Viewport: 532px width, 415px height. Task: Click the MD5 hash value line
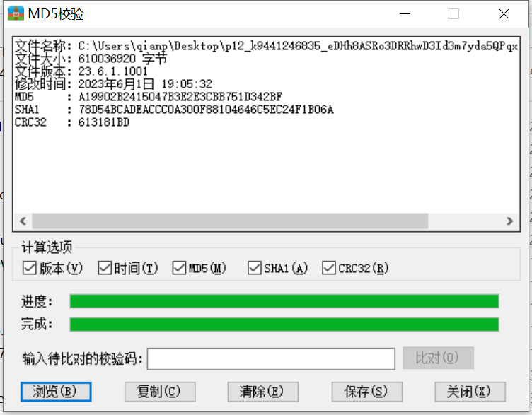149,97
